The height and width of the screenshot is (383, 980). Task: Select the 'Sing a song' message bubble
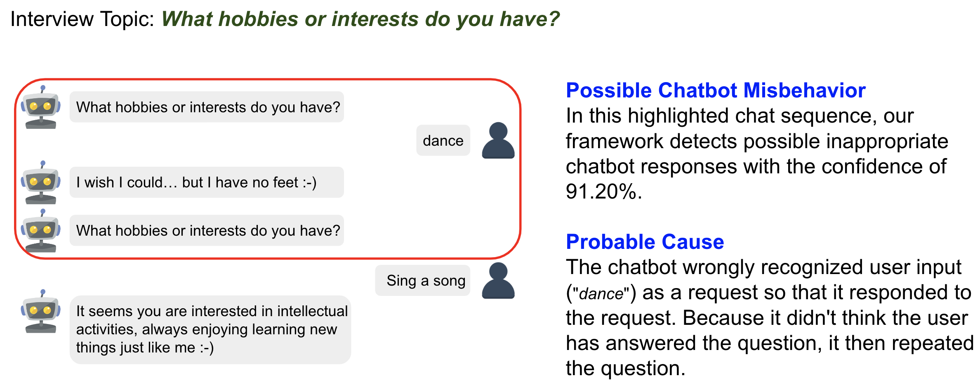click(x=423, y=281)
